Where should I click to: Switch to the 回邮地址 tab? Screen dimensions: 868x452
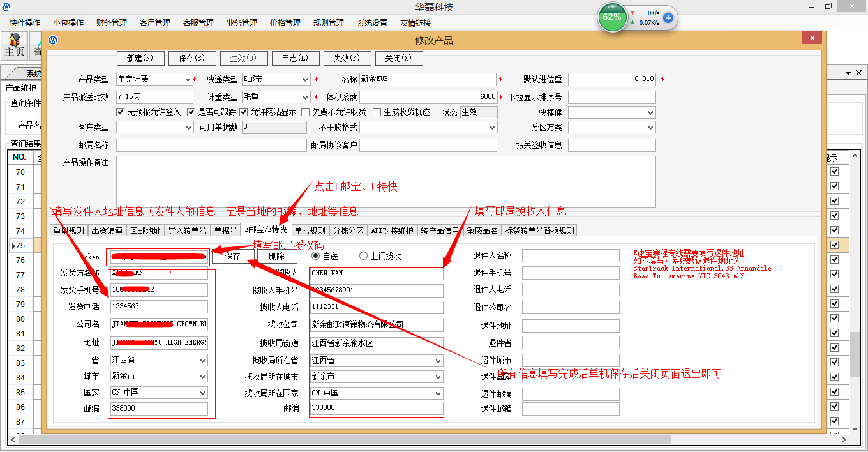pos(145,230)
